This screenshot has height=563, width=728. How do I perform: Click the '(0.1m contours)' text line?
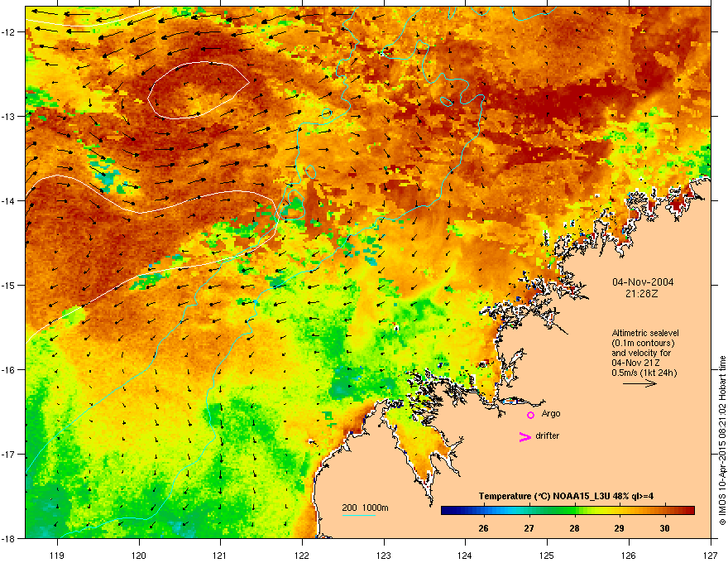pos(643,344)
